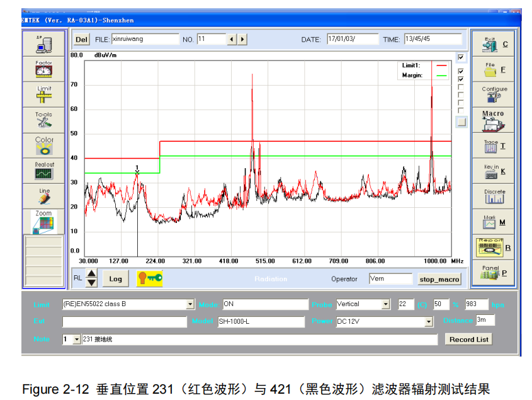Viewport: 532px width, 400px height.
Task: Toggle the Margin green trace checkbox
Action: (x=461, y=79)
